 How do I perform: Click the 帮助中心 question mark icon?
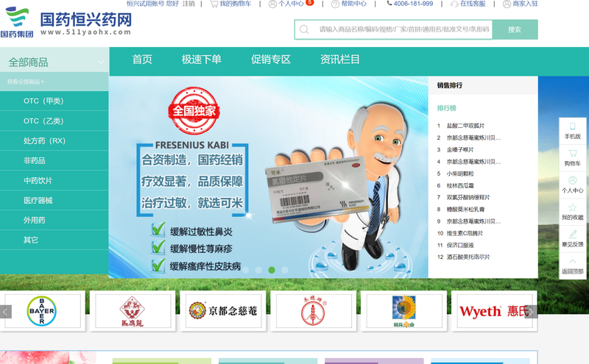click(x=335, y=4)
